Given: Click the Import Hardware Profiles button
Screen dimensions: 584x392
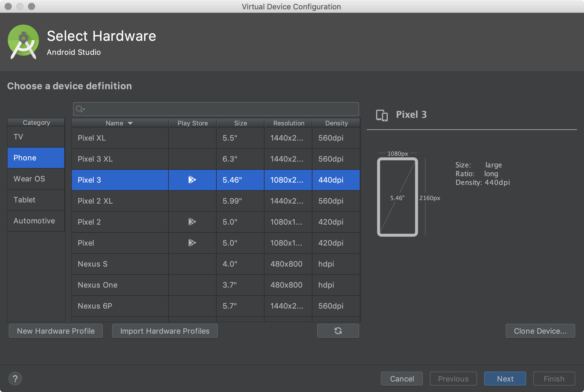Looking at the screenshot, I should [x=165, y=331].
